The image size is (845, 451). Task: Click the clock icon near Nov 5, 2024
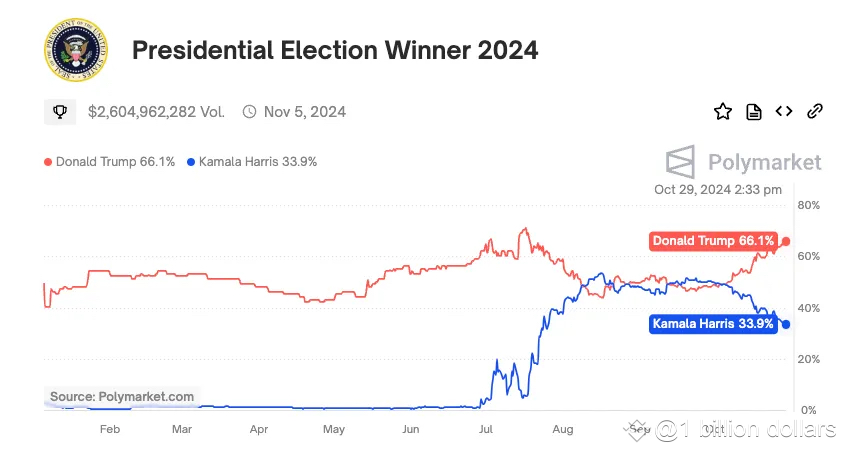[249, 112]
